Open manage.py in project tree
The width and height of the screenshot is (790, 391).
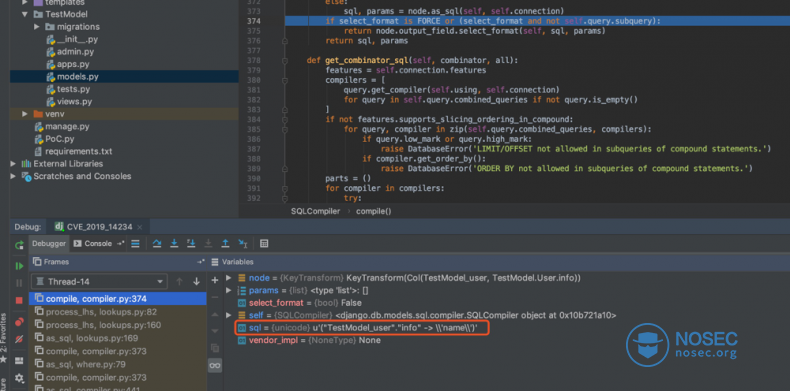(61, 126)
